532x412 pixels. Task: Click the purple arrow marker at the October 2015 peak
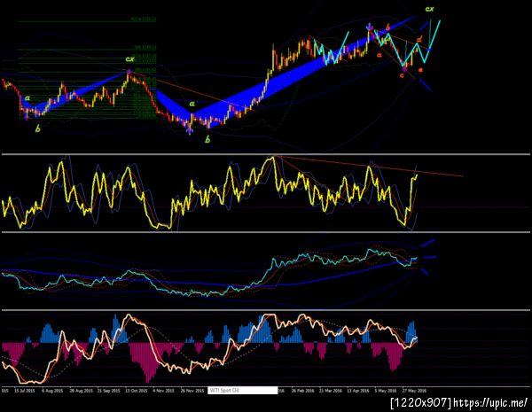(129, 71)
